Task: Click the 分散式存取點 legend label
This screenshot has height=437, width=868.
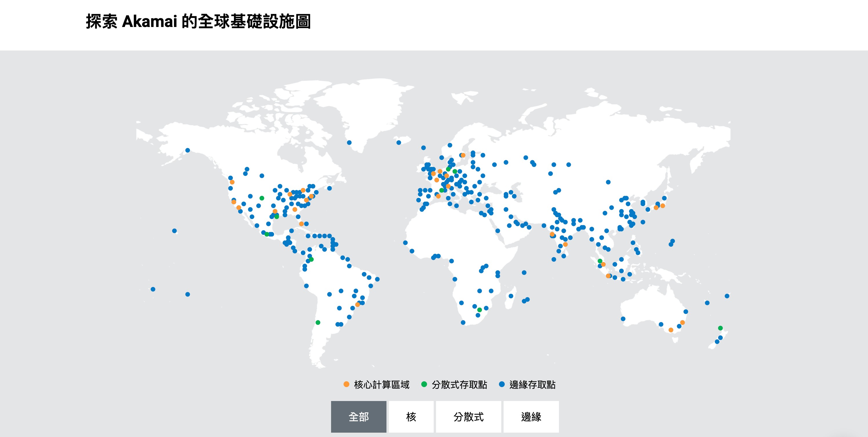Action: (x=460, y=385)
